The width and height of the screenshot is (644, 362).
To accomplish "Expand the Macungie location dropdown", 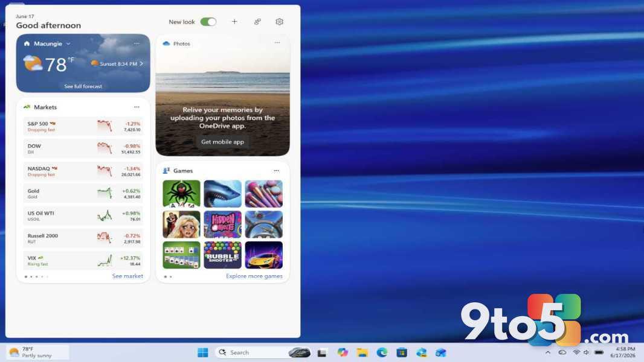I will (68, 44).
